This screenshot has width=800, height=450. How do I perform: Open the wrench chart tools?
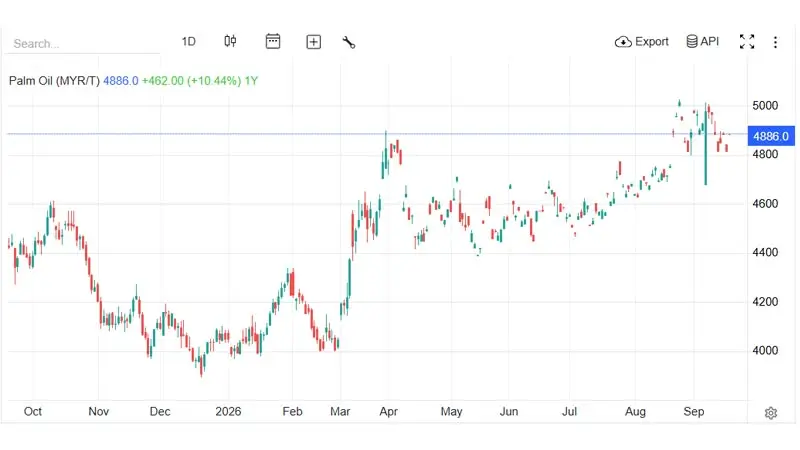348,42
